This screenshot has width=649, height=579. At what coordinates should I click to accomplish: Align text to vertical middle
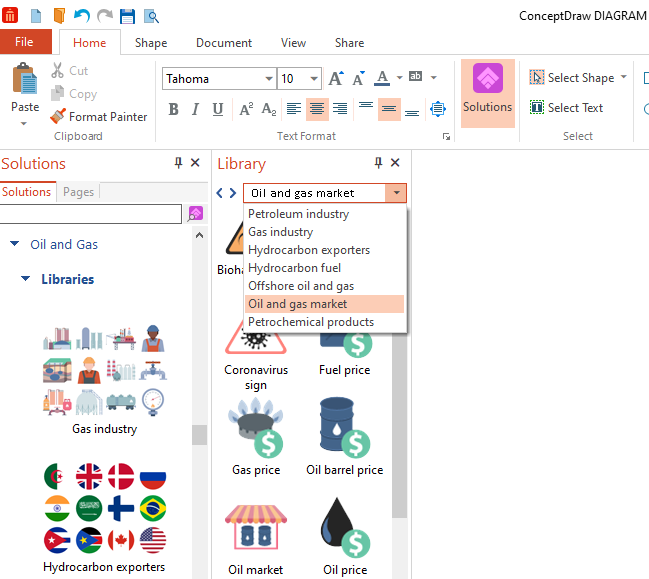[x=389, y=109]
